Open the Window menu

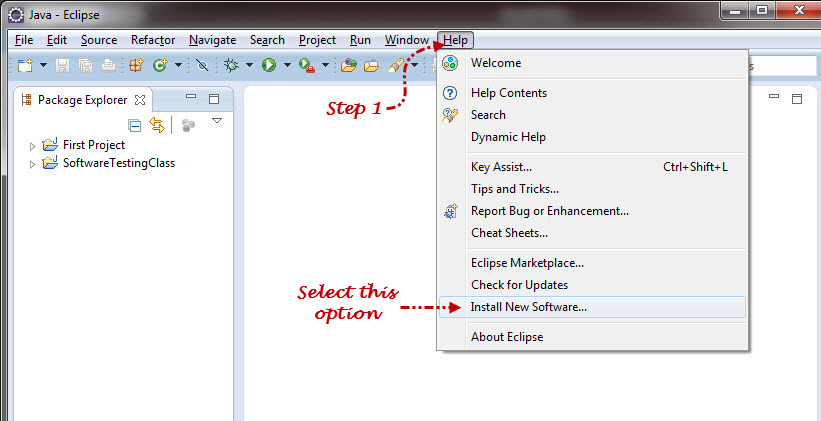pyautogui.click(x=407, y=40)
